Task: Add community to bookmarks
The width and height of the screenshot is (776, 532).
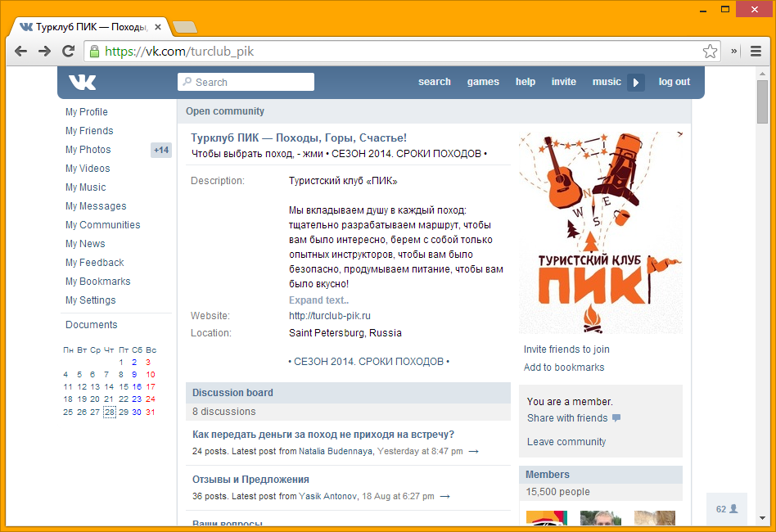Action: tap(564, 367)
